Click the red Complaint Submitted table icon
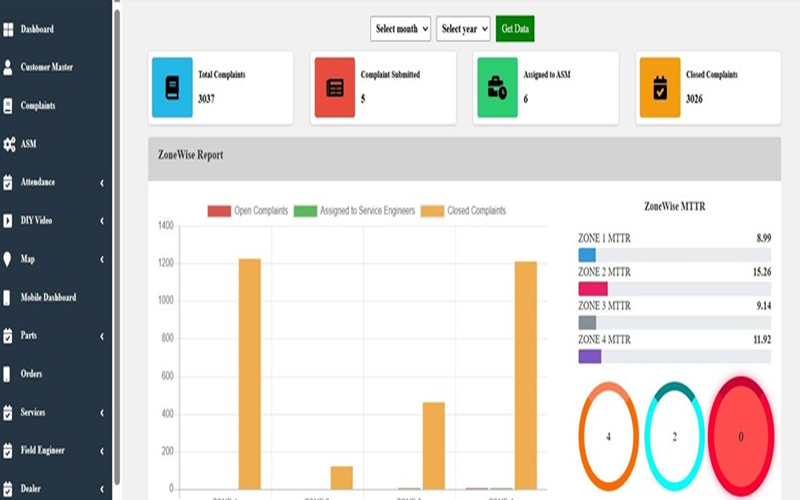Screen dimensions: 800x500 (335, 87)
